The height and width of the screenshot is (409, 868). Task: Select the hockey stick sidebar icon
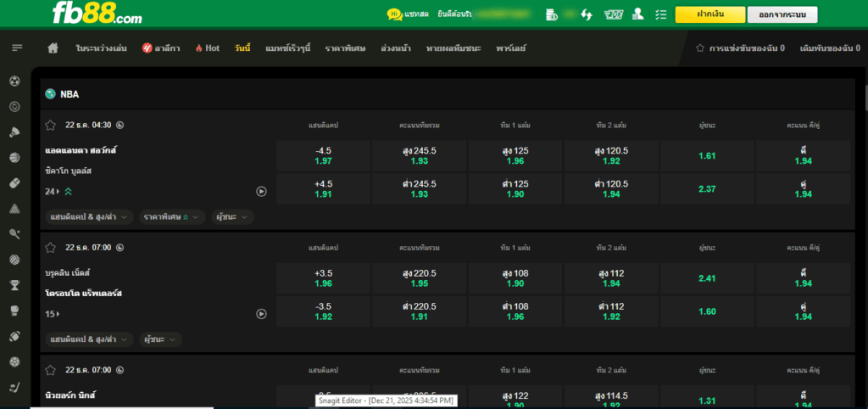15,388
